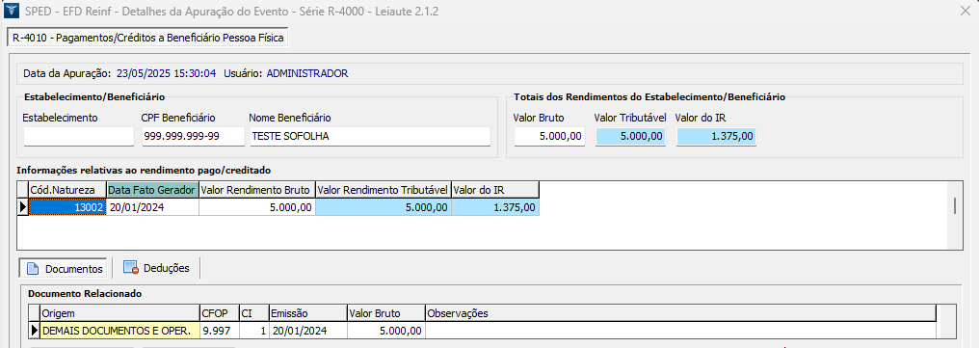This screenshot has height=348, width=980.
Task: Click the Valor do IR column header in grid
Action: click(x=495, y=189)
